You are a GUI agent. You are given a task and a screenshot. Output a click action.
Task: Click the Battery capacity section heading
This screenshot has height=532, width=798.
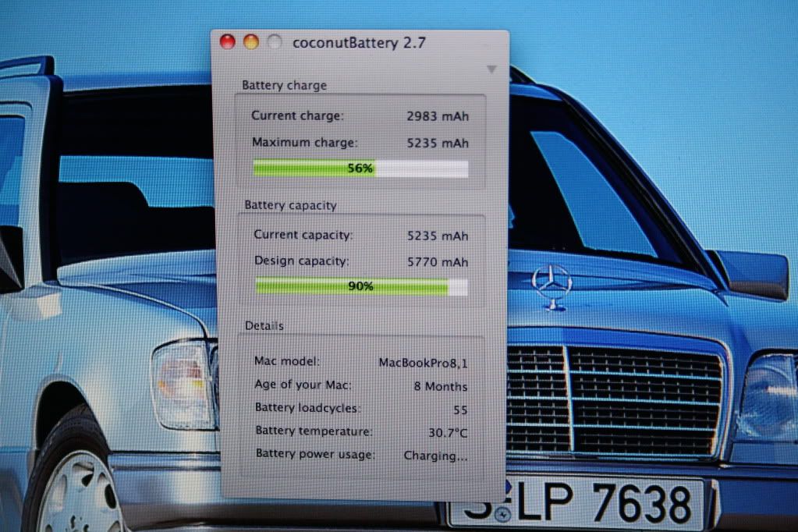pyautogui.click(x=290, y=205)
